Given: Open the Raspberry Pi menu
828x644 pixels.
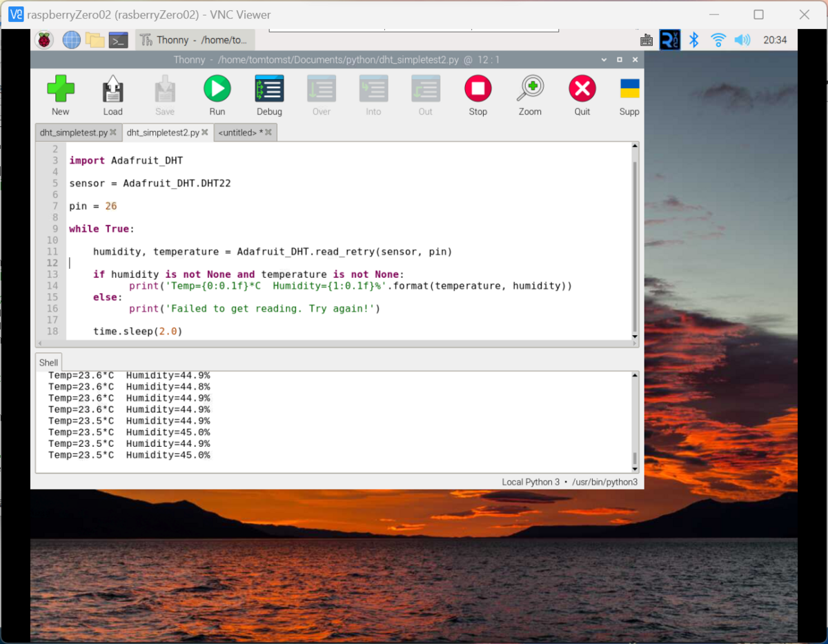Looking at the screenshot, I should [44, 40].
